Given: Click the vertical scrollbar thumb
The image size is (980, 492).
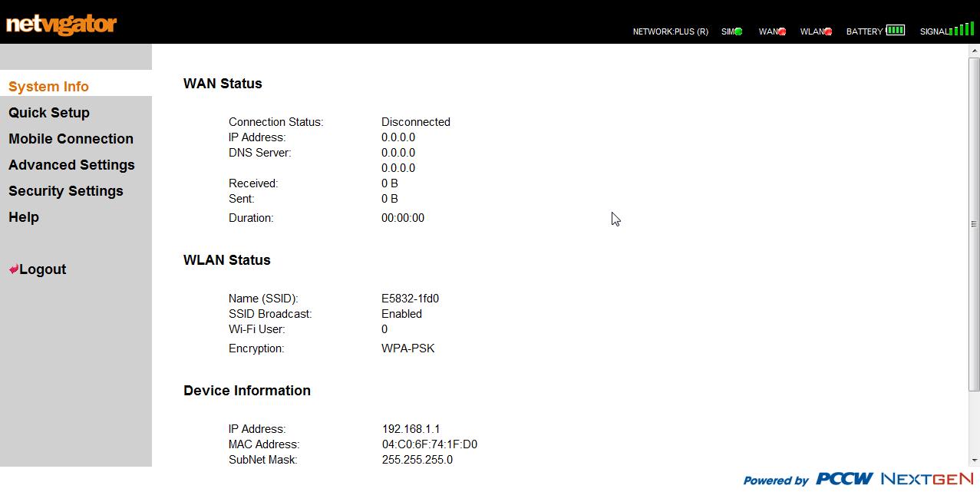Looking at the screenshot, I should click(974, 224).
